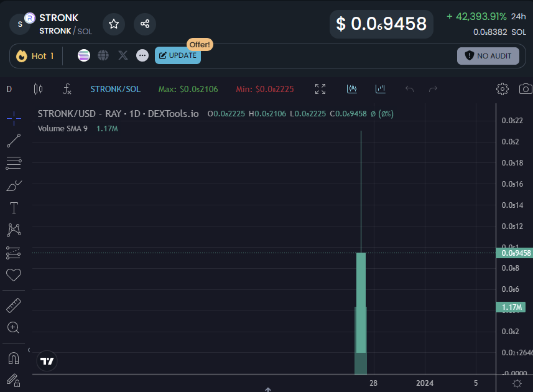The image size is (533, 392).
Task: Click the TradingView logo
Action: coord(47,361)
